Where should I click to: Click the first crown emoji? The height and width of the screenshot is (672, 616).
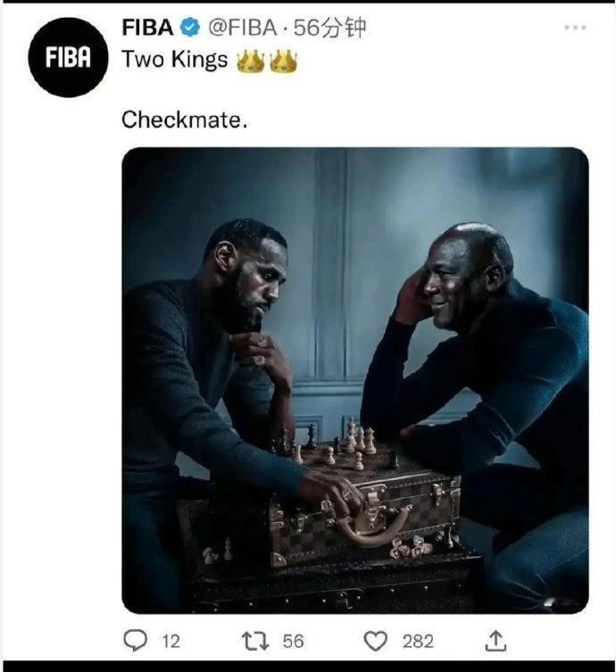tap(251, 62)
